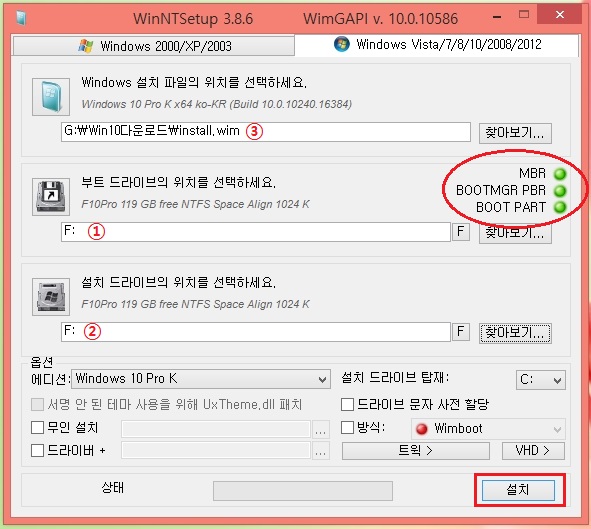Minimize the WinNTSetup window
The height and width of the screenshot is (529, 591).
click(x=497, y=17)
